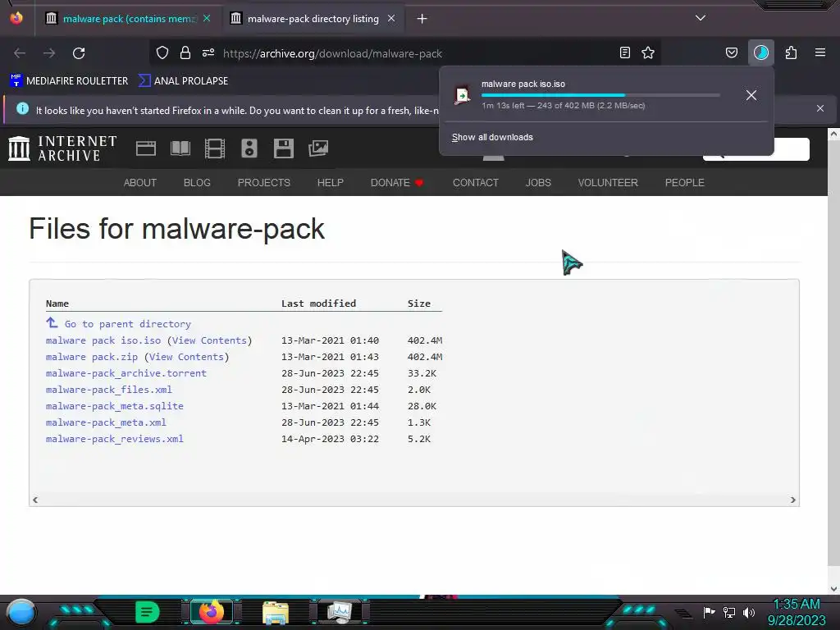Open the VOLUNTEER menu link

click(608, 183)
